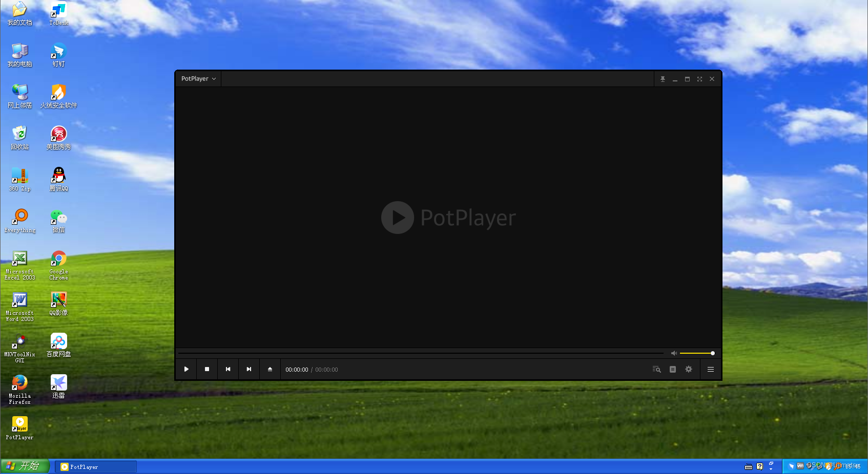Image resolution: width=868 pixels, height=474 pixels.
Task: Select the MKVToolNix GUI desktop shortcut
Action: pos(19,349)
